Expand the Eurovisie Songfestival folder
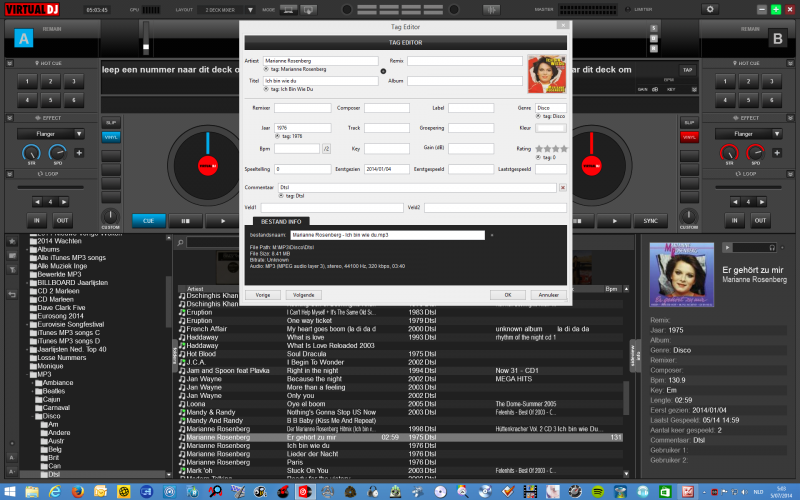The width and height of the screenshot is (800, 500). coord(27,324)
